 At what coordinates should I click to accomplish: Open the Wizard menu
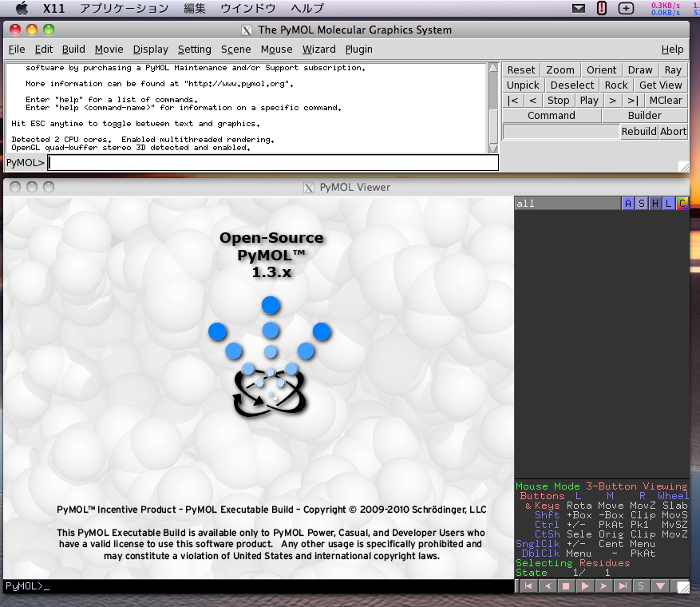(x=318, y=50)
